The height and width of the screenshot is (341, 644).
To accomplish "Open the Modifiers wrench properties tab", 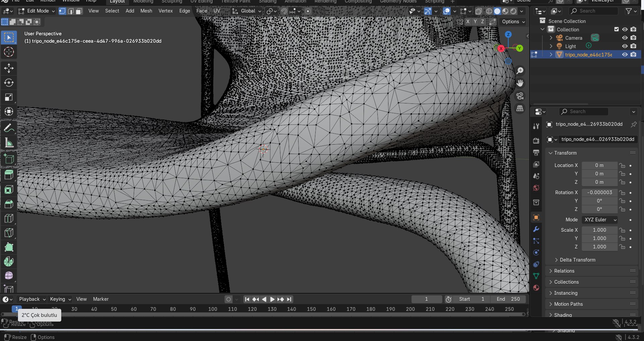I will tap(536, 229).
